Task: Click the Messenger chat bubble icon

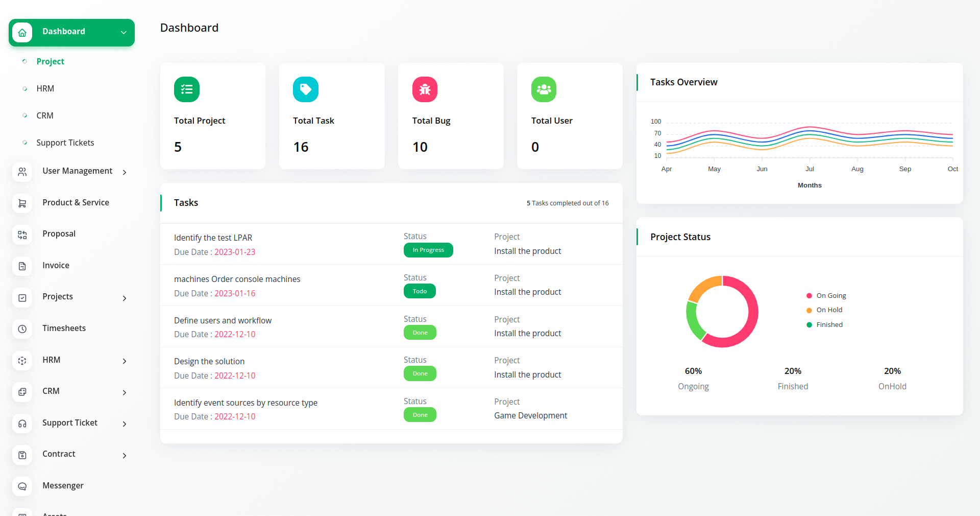Action: pos(22,486)
